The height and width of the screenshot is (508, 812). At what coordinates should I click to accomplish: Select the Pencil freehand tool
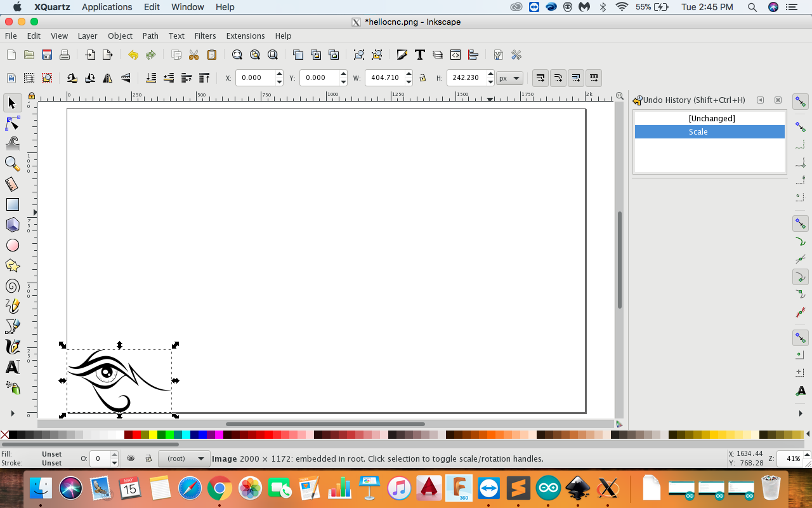coord(12,306)
